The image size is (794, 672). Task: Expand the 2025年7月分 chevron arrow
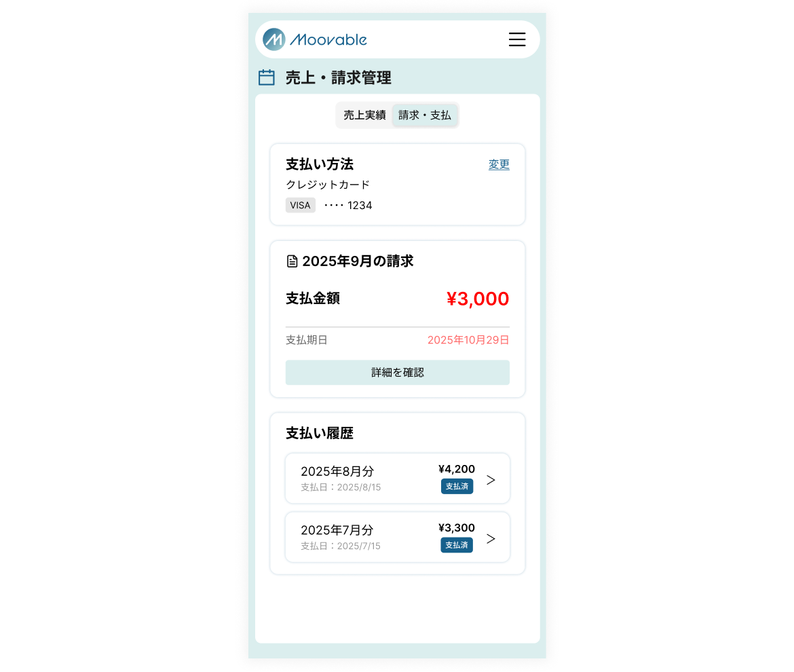[491, 538]
